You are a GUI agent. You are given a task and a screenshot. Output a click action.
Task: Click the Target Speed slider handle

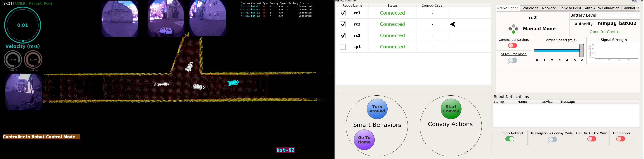coord(582,51)
